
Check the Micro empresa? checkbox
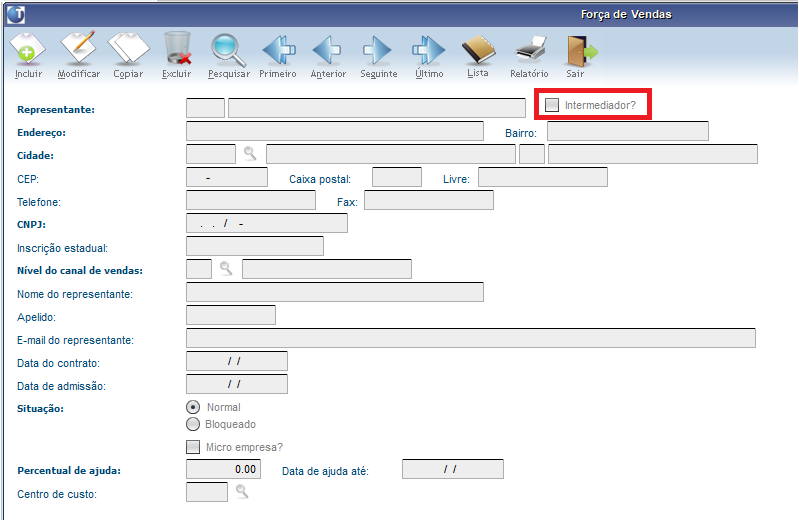click(x=193, y=447)
